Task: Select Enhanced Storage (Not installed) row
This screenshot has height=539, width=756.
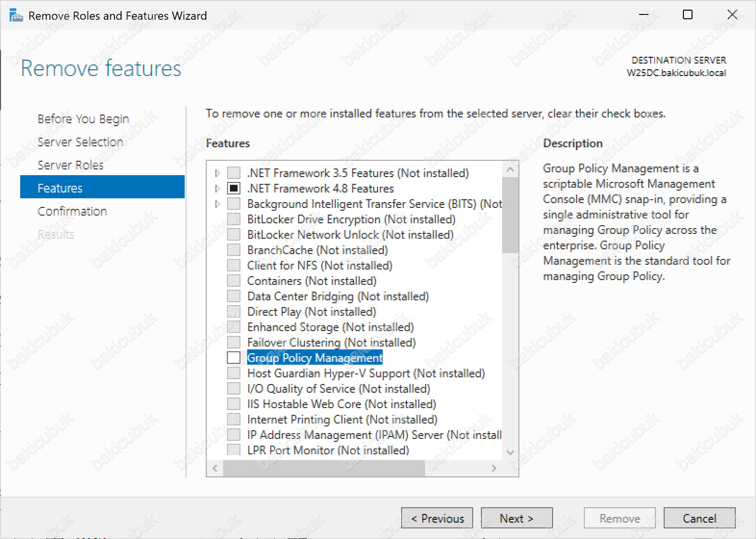Action: [x=330, y=327]
